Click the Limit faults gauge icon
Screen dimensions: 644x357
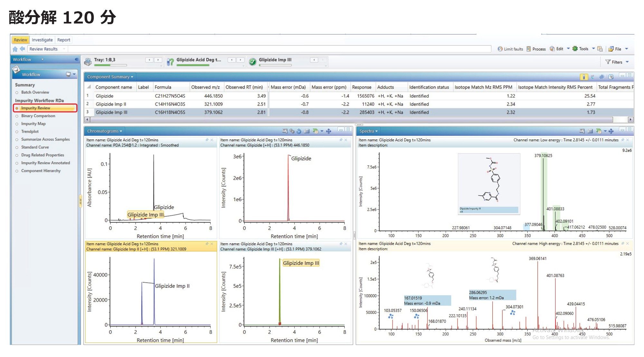tap(500, 49)
